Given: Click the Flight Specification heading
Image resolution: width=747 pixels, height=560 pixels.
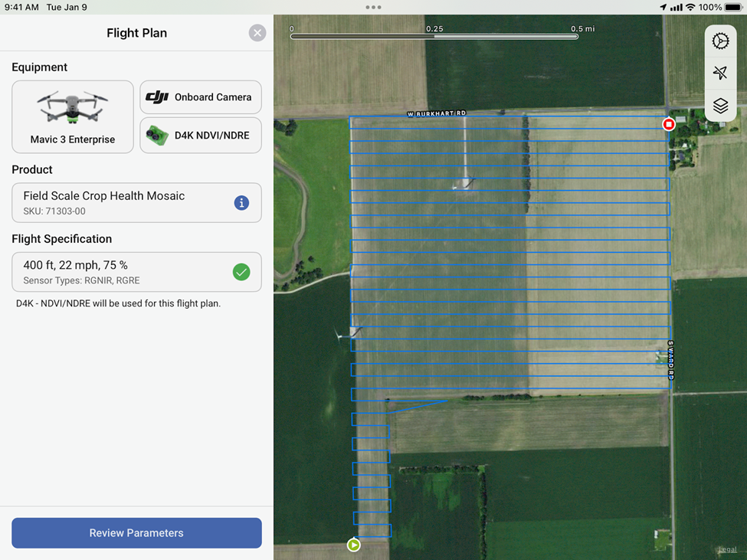Looking at the screenshot, I should pyautogui.click(x=62, y=239).
